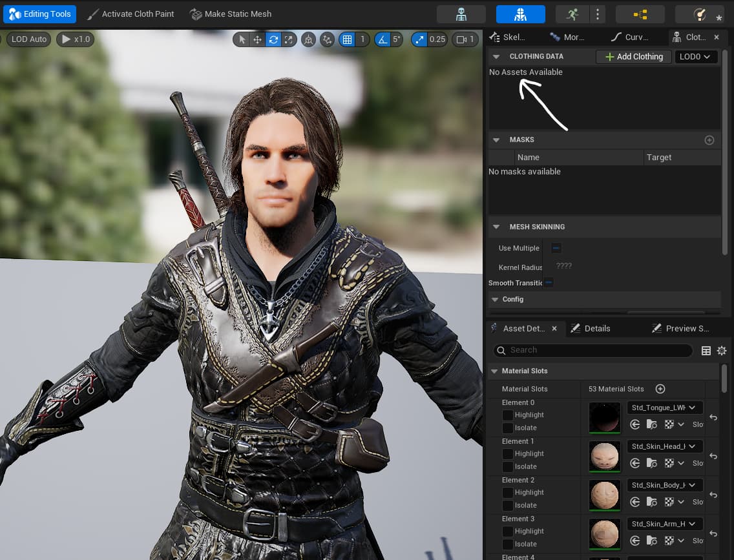Switch to the Morph Target tab
The image size is (734, 560).
[567, 37]
